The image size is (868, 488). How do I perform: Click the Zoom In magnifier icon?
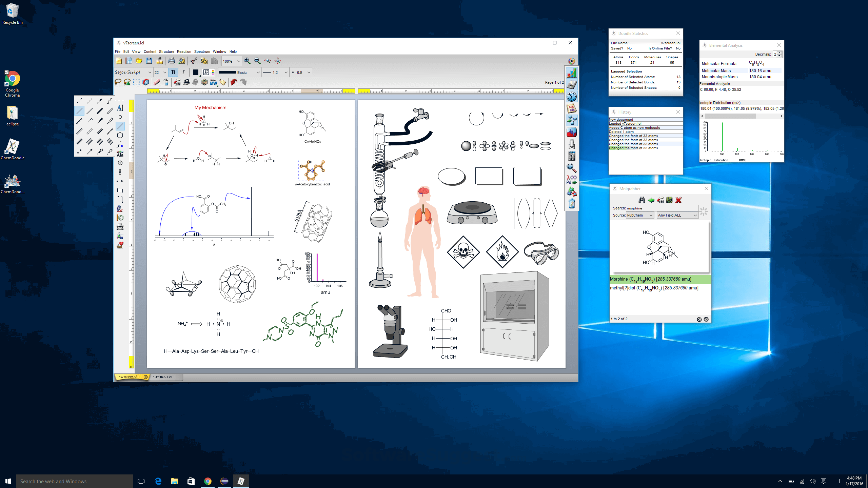pyautogui.click(x=247, y=61)
